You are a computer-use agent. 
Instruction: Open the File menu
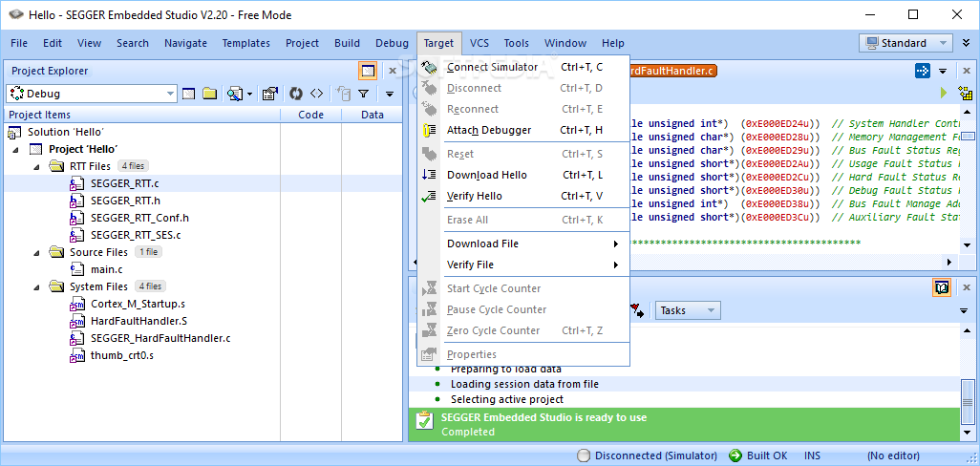click(19, 43)
